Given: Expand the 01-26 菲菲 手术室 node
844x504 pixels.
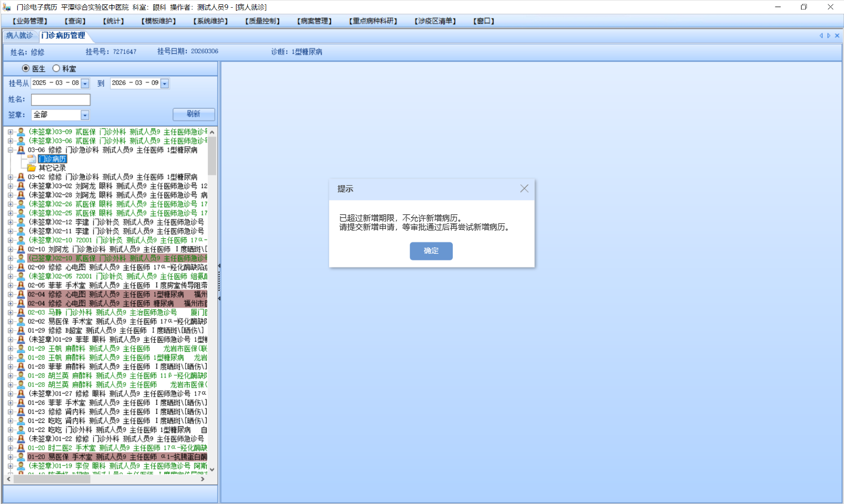Looking at the screenshot, I should point(10,402).
